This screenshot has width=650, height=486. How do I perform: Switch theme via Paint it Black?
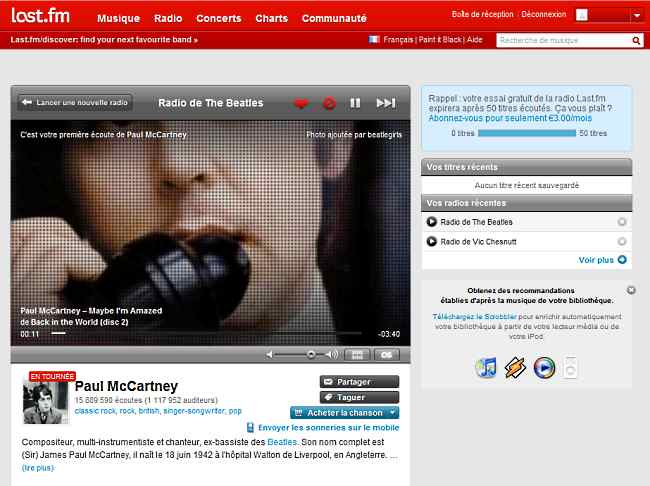click(x=440, y=40)
